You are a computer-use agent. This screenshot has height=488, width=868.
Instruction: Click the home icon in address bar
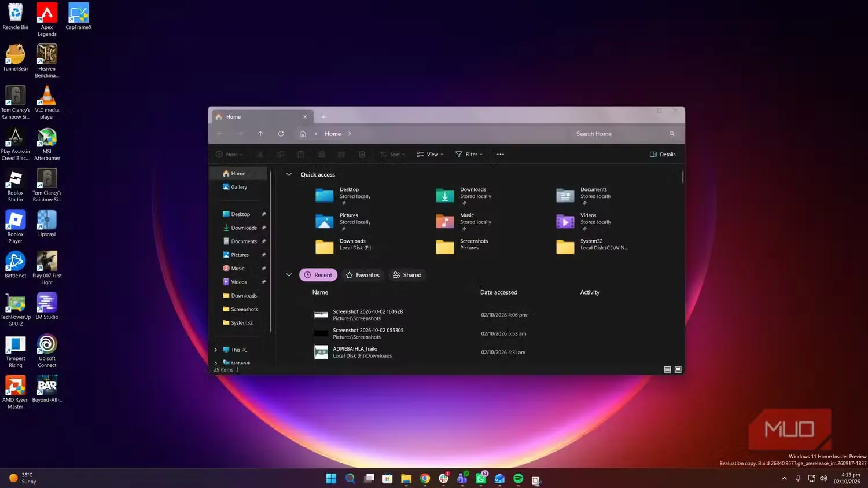tap(303, 134)
